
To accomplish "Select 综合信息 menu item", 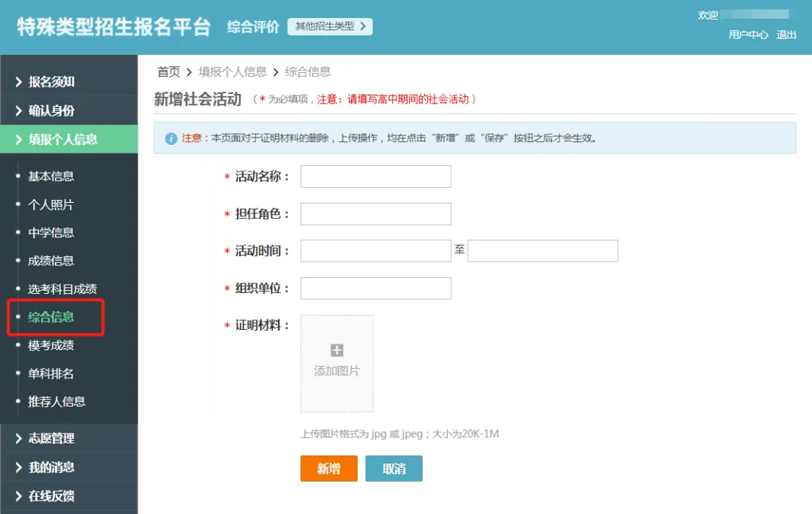I will [51, 317].
